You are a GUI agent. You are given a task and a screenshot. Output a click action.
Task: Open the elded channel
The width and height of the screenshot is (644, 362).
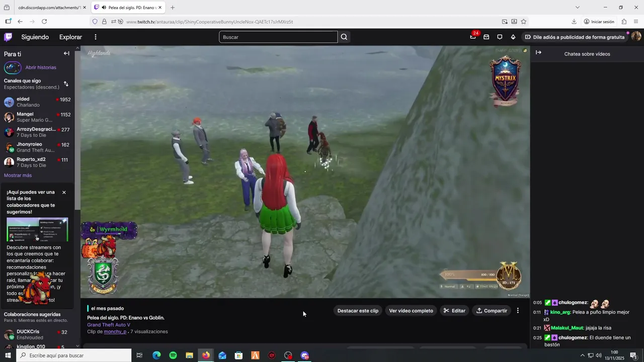[37, 102]
